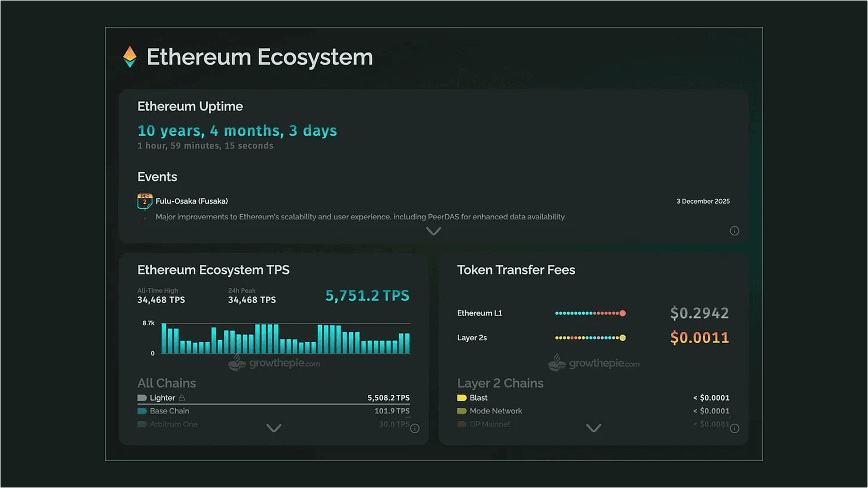Open the Fulu-Osaka calendar event icon
The image size is (868, 488).
pos(145,201)
